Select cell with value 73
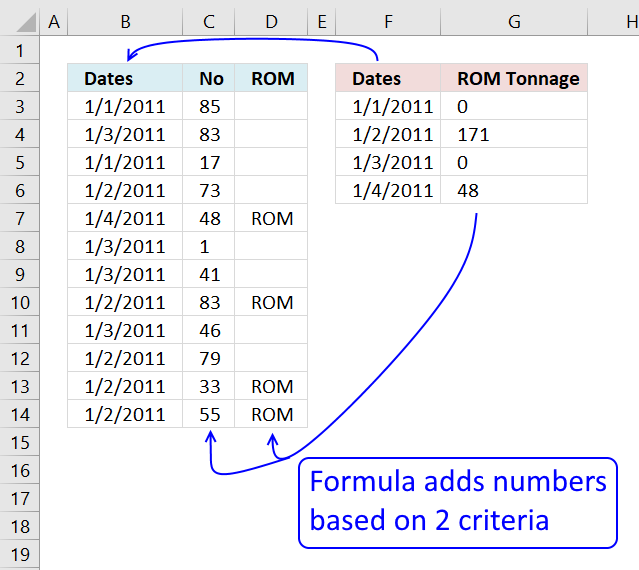 tap(209, 190)
